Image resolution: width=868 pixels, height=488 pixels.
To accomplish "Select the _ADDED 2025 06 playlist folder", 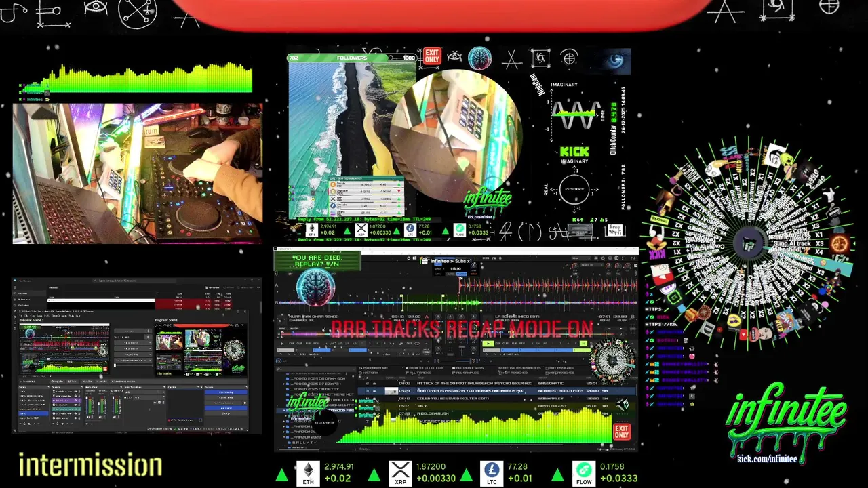I will pyautogui.click(x=318, y=378).
